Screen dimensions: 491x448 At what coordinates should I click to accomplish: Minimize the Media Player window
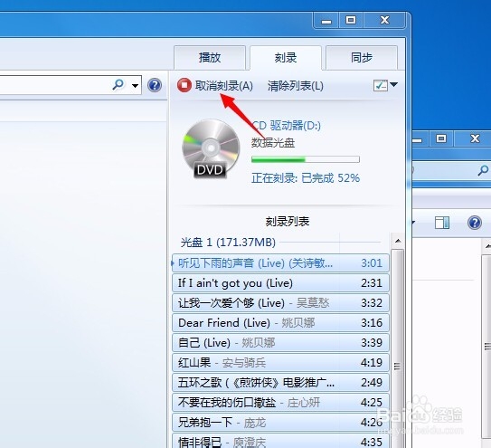(326, 21)
